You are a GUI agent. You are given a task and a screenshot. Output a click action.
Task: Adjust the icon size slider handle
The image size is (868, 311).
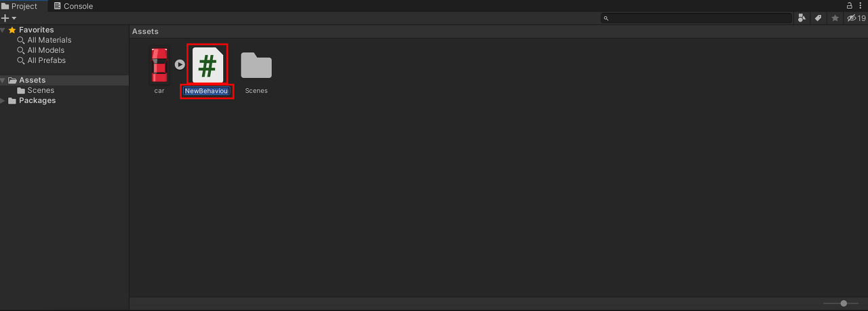tap(844, 304)
